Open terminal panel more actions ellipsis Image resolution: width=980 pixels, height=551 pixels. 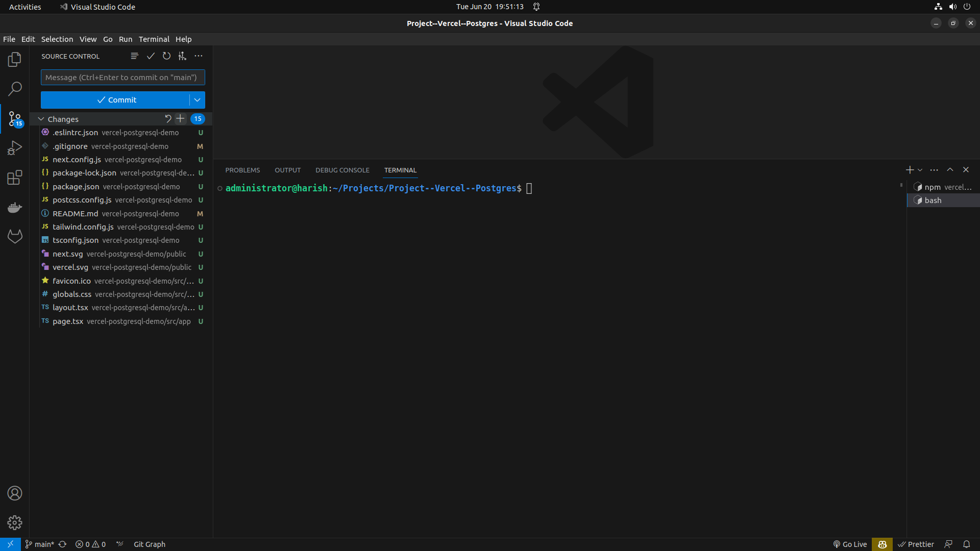pos(934,170)
